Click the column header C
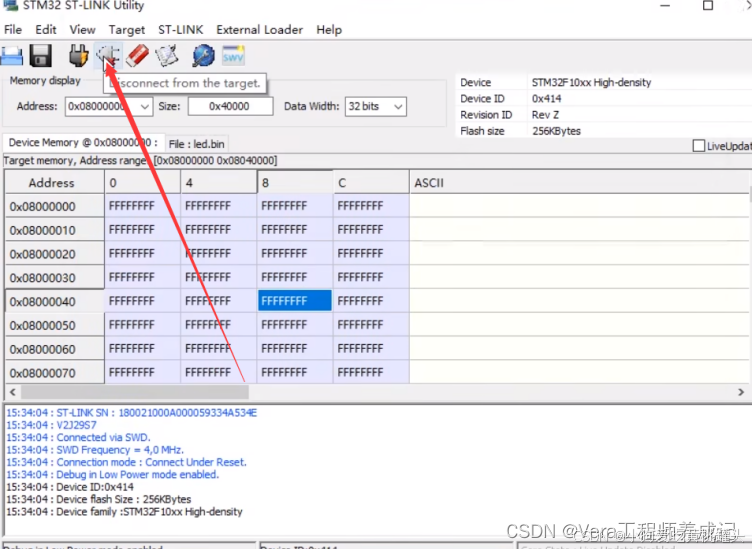Screen dimensions: 752x550 click(371, 183)
